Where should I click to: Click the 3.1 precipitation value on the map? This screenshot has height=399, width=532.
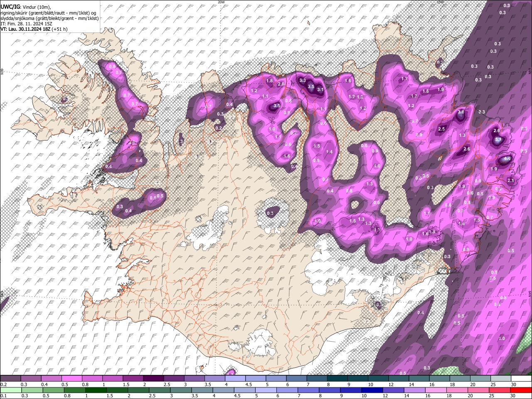click(320, 89)
